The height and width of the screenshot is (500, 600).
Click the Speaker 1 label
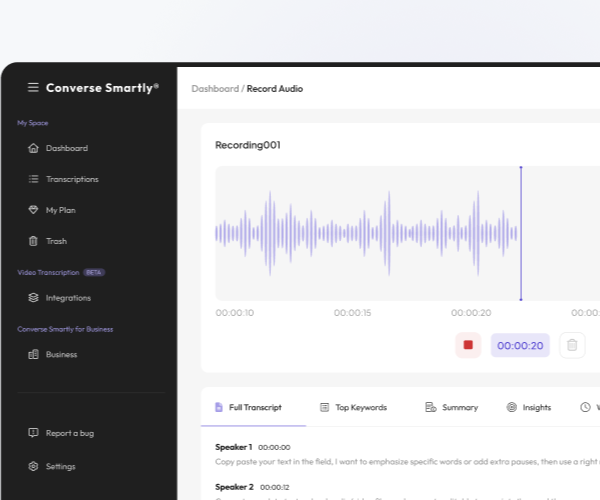coord(233,447)
